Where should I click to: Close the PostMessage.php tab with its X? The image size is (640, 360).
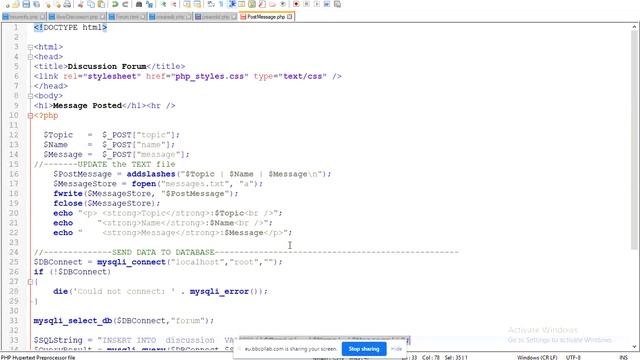click(x=289, y=17)
